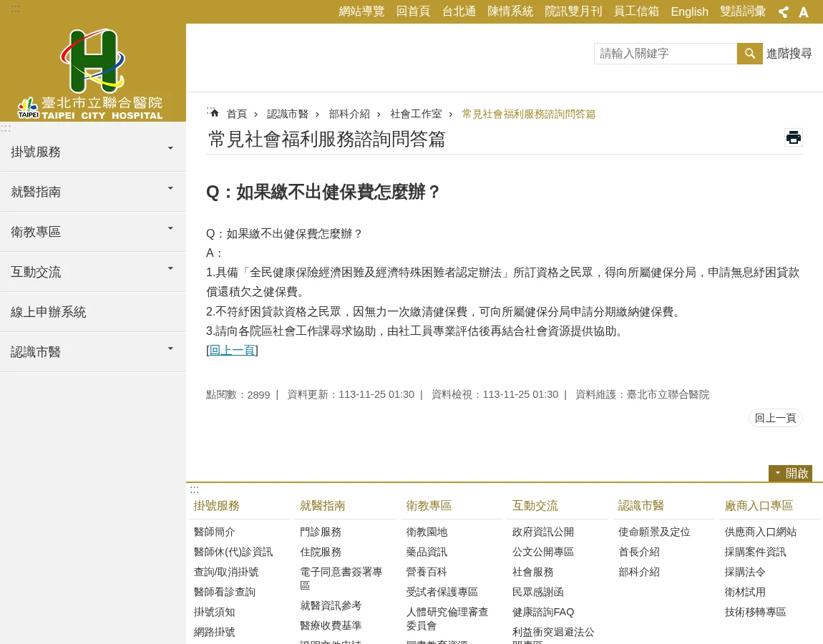Click the 認識市醫 breadcrumb link
This screenshot has width=823, height=644.
(x=288, y=114)
